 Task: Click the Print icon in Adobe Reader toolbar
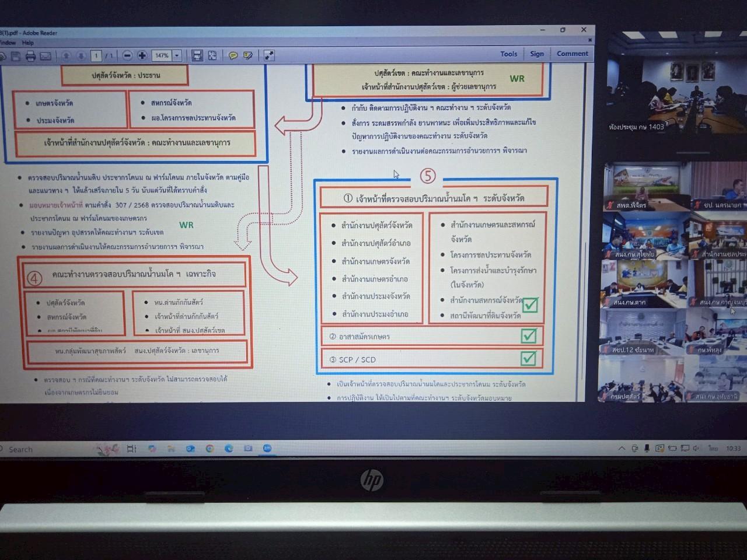click(30, 56)
